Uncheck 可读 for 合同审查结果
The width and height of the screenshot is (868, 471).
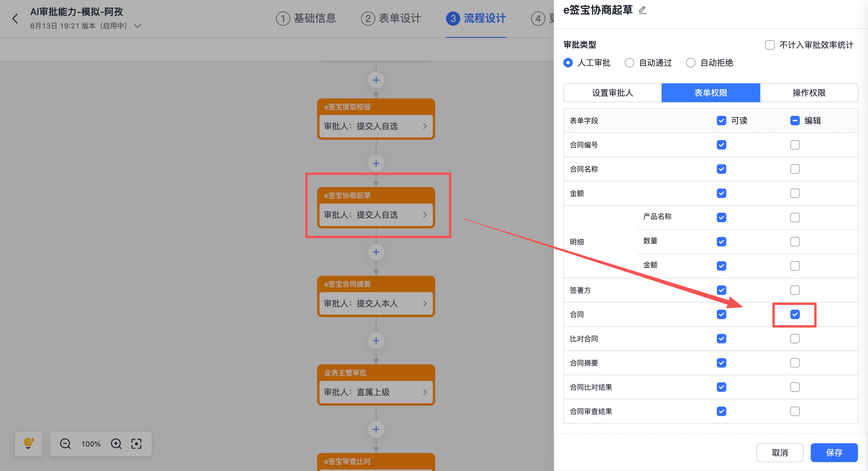[x=722, y=412]
